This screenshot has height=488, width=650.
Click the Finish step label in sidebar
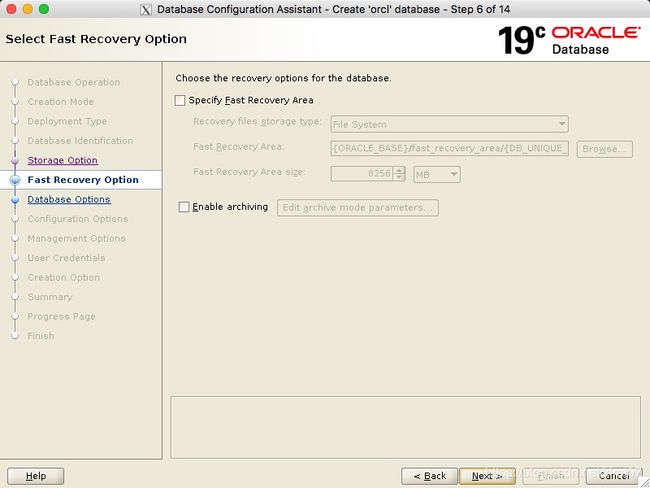[41, 336]
